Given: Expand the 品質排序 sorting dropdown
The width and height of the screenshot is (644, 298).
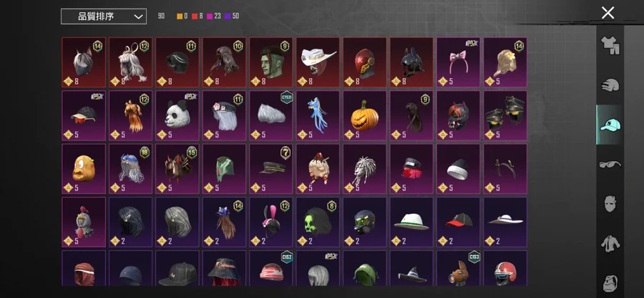Looking at the screenshot, I should (104, 16).
